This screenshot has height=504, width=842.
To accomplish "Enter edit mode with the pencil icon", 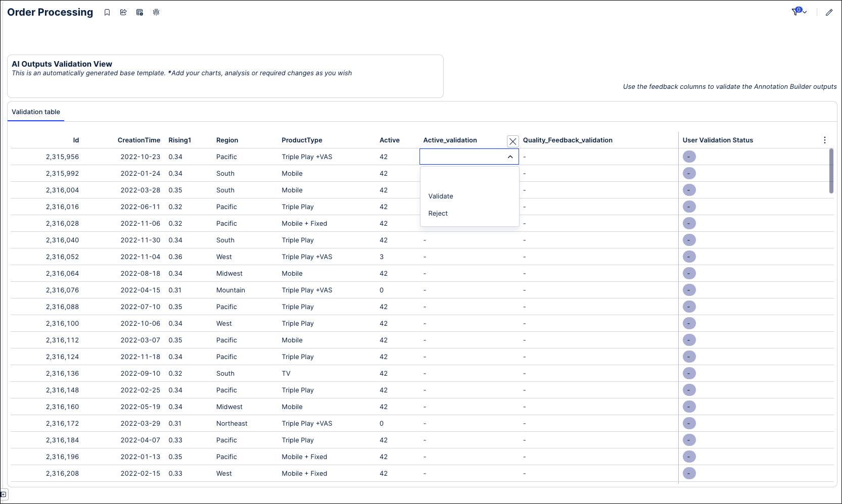I will point(829,12).
